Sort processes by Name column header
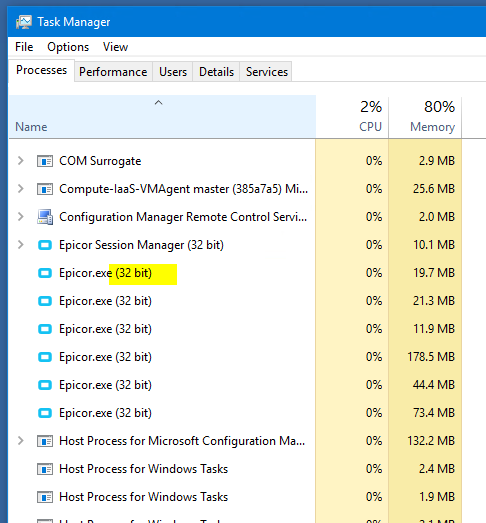Viewport: 486px width, 523px height. (162, 117)
